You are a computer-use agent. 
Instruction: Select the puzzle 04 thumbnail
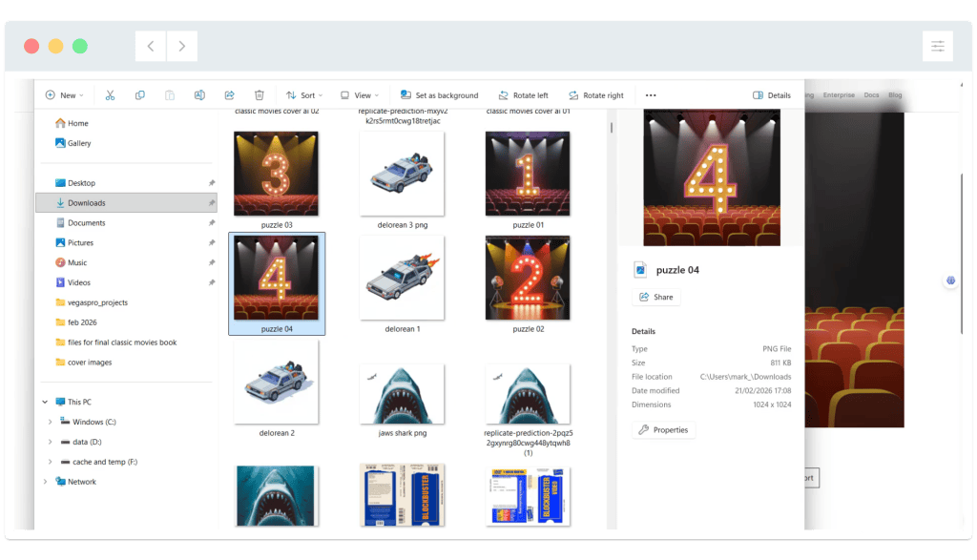276,278
